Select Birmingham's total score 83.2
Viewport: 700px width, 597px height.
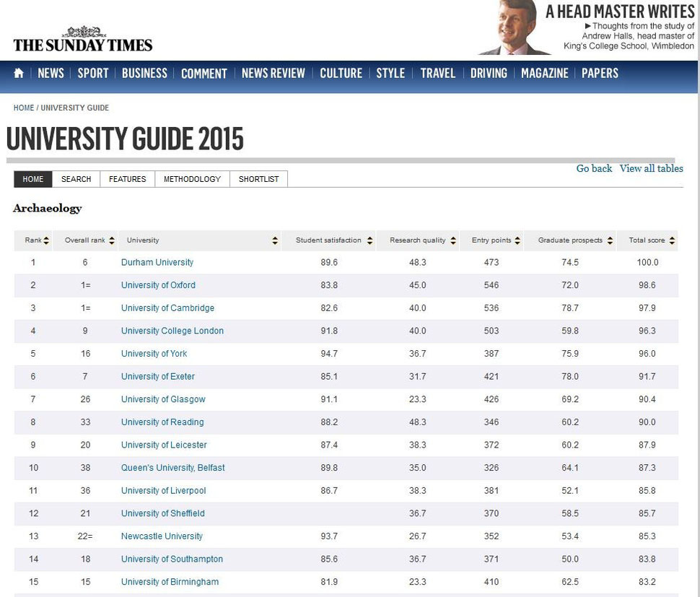[x=647, y=582]
